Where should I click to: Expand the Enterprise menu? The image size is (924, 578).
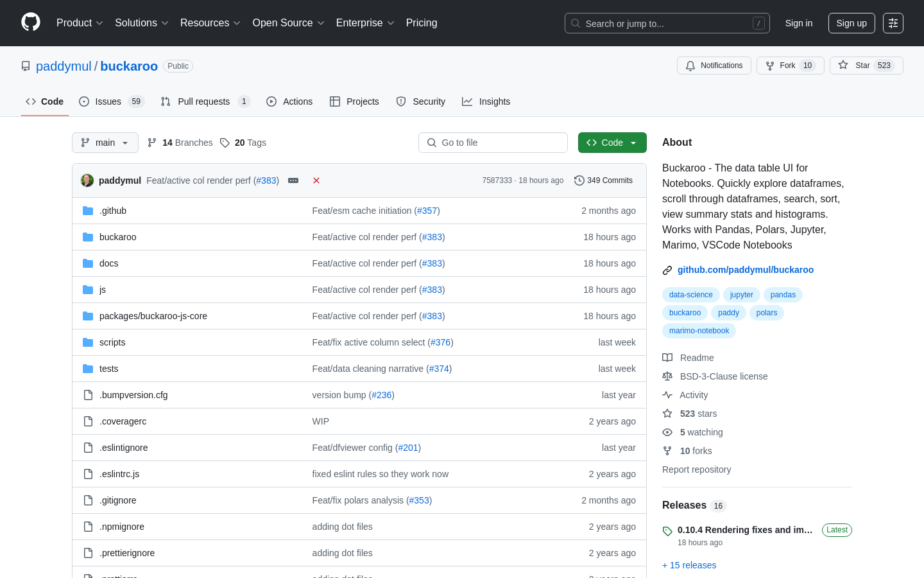click(x=365, y=23)
